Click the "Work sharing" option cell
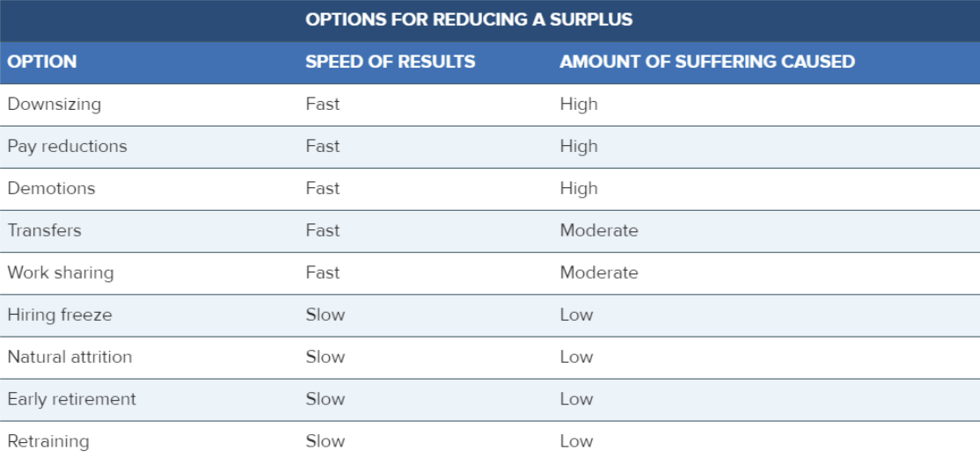980x457 pixels. (61, 272)
